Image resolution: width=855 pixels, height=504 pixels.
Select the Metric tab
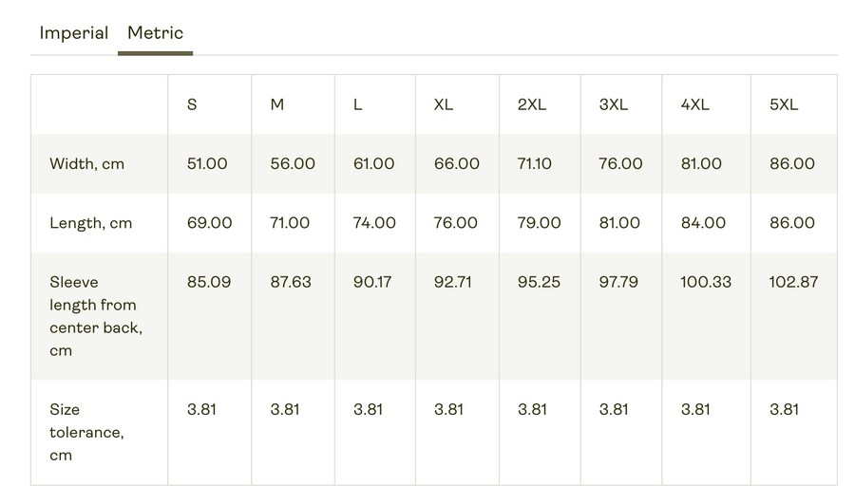(155, 33)
